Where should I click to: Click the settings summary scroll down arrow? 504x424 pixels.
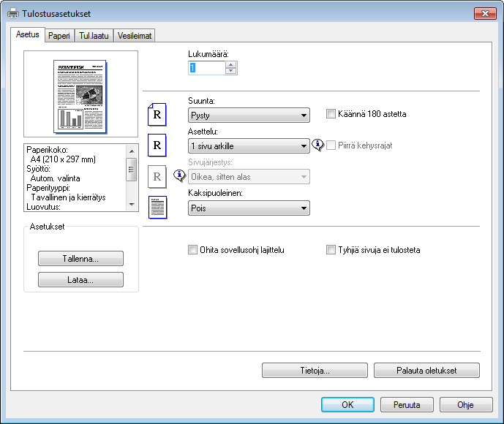pos(132,204)
